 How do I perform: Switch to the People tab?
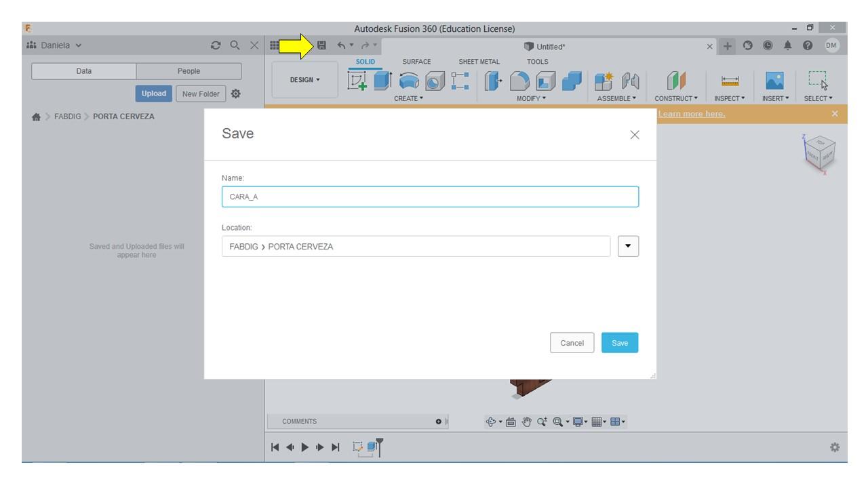(x=189, y=71)
